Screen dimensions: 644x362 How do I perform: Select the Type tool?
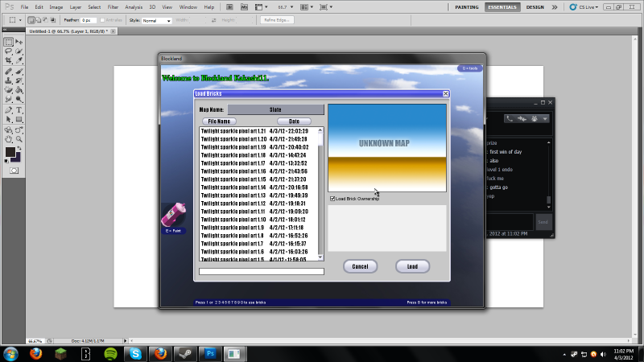[x=19, y=110]
